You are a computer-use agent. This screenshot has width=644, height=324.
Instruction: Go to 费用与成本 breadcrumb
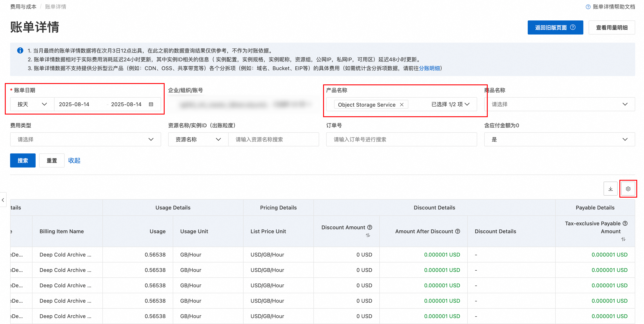pos(23,7)
